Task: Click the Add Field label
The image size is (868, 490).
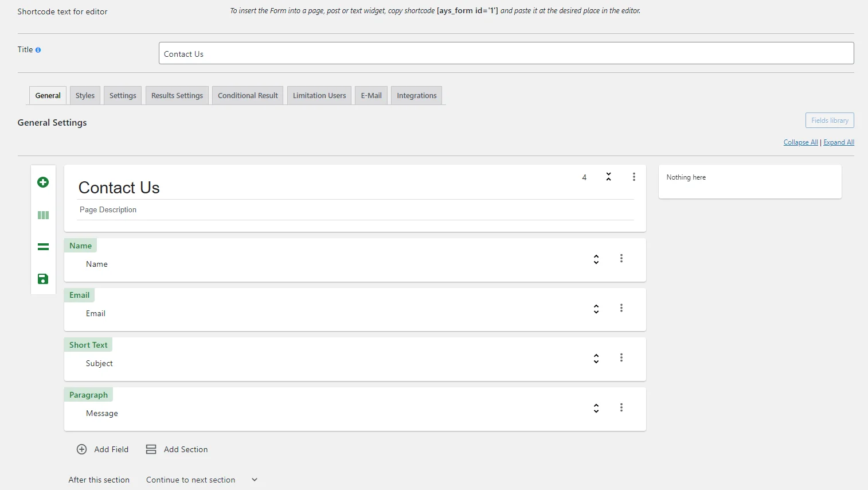Action: (x=111, y=449)
